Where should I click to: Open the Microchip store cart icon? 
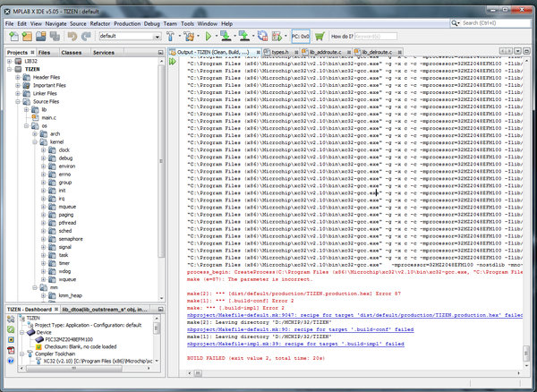320,36
